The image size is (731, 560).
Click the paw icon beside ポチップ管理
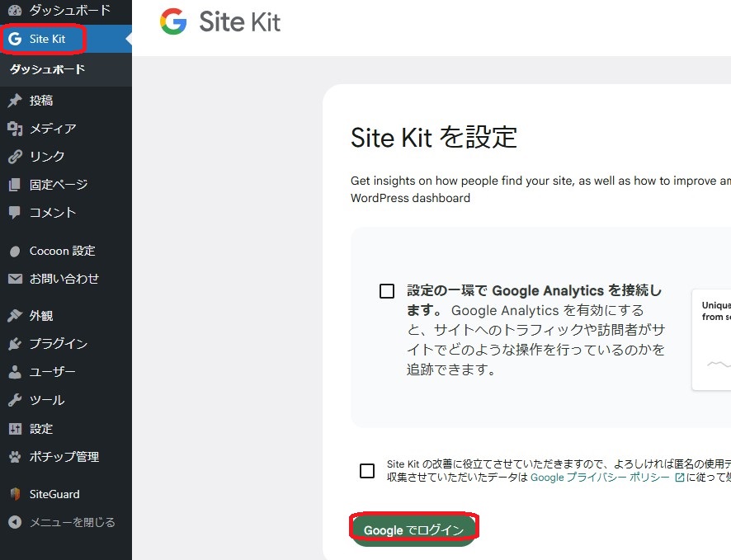pyautogui.click(x=15, y=457)
